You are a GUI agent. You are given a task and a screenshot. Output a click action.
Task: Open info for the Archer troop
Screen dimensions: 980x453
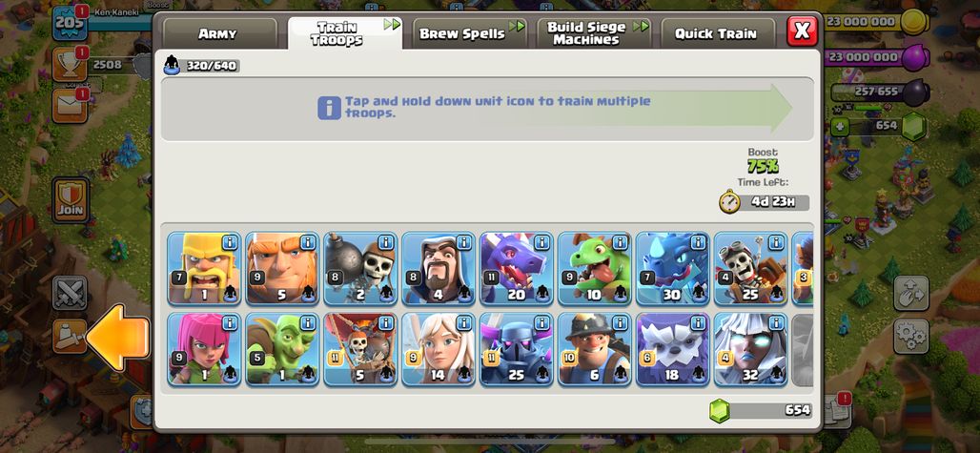230,323
